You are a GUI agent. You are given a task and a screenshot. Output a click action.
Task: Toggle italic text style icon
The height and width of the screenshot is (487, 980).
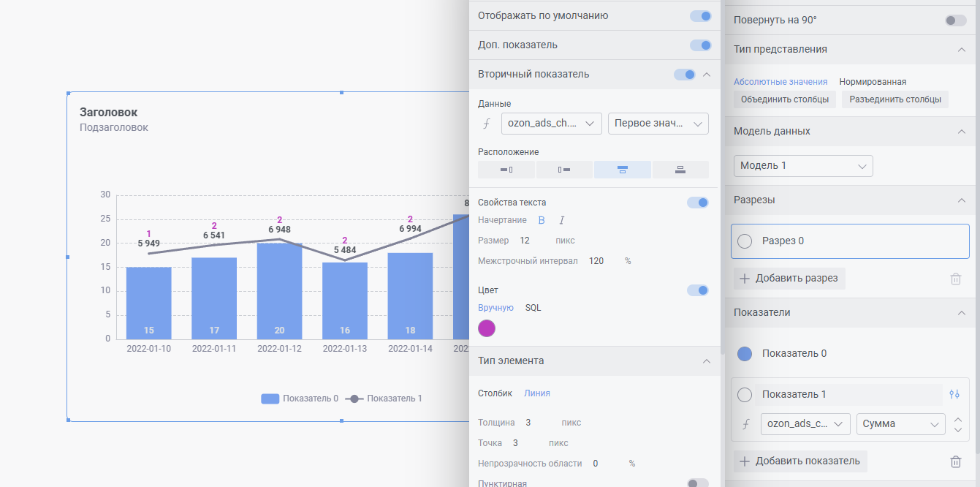point(562,220)
